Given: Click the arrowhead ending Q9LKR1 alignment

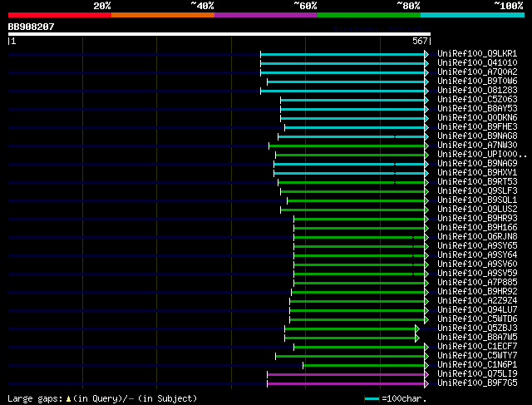Looking at the screenshot, I should pos(426,54).
